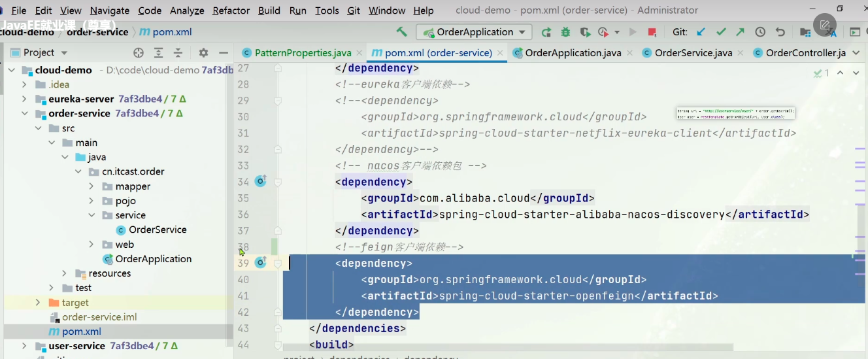868x359 pixels.
Task: Expand the resources folder
Action: click(x=64, y=273)
